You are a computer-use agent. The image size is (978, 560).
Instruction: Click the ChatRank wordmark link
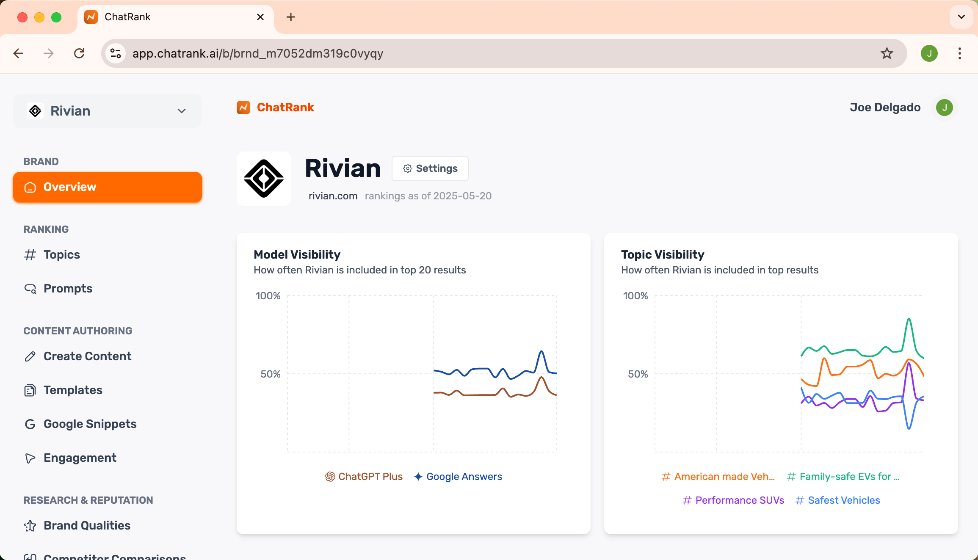[285, 108]
